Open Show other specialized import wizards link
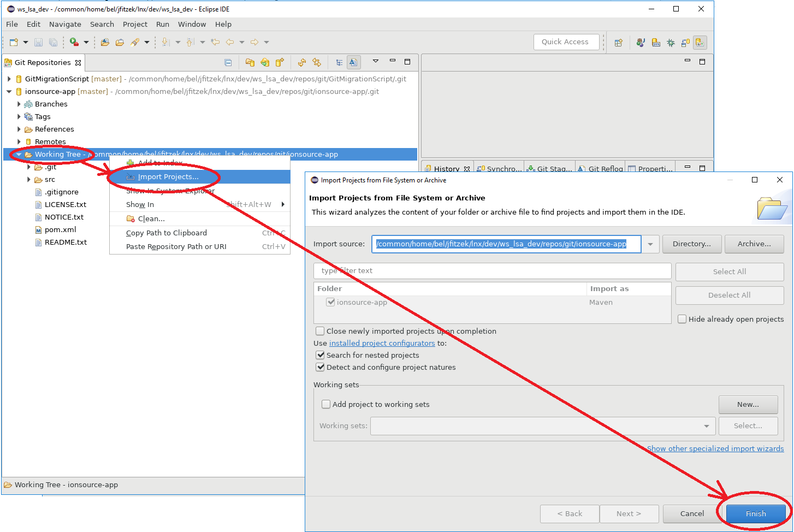Screen dimensions: 794x532 coord(715,448)
